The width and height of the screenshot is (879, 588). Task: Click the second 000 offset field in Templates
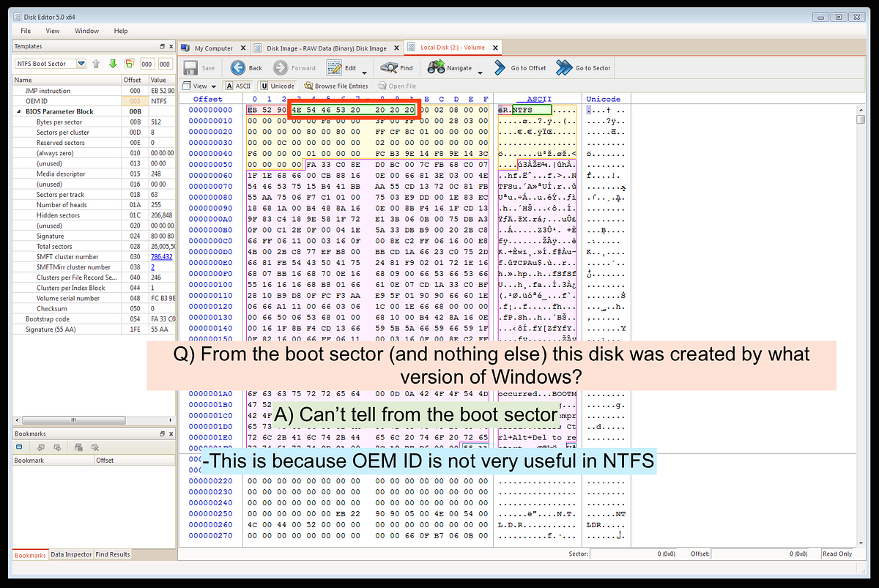tap(166, 64)
